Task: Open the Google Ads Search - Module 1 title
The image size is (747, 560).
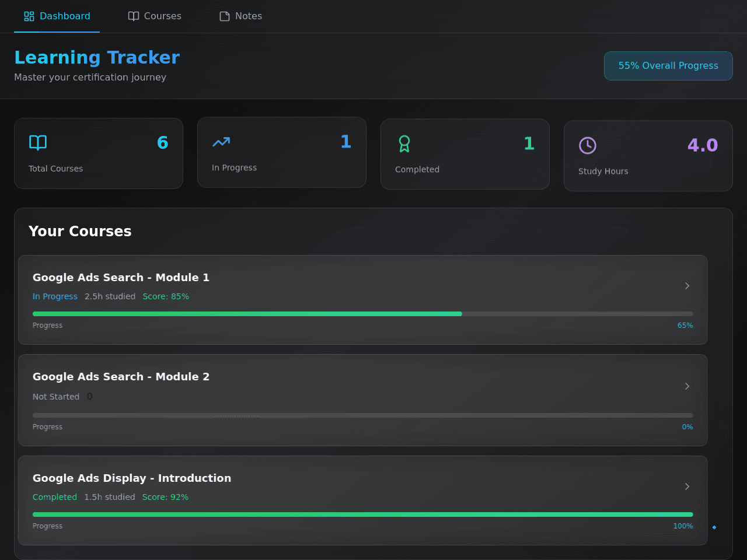Action: (x=121, y=278)
